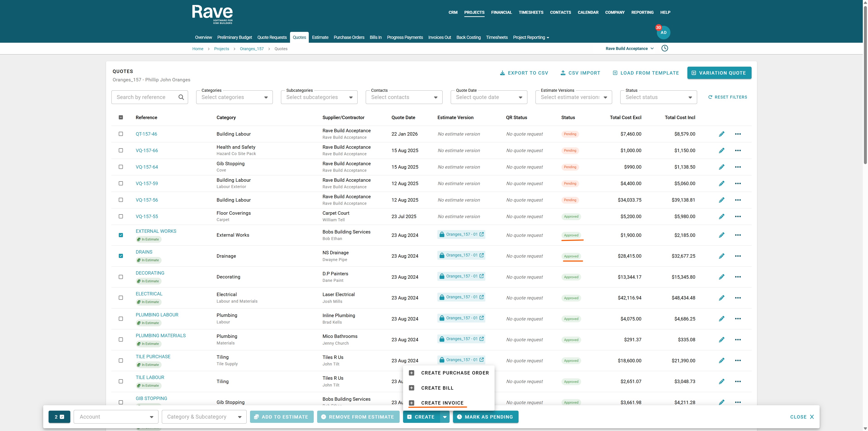This screenshot has height=431, width=868.
Task: Click the edit pencil for ELECTRICAL quote
Action: click(x=722, y=298)
